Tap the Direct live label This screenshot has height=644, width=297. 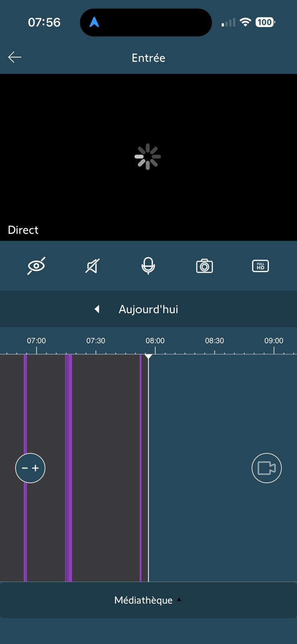tap(23, 230)
